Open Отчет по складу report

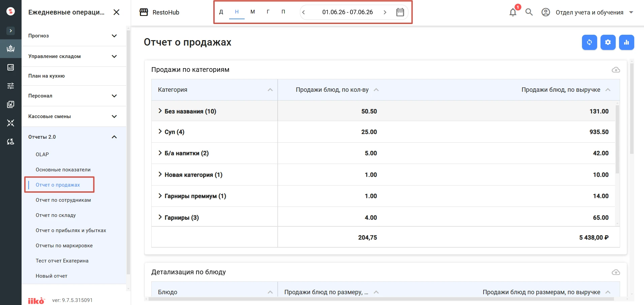click(56, 215)
